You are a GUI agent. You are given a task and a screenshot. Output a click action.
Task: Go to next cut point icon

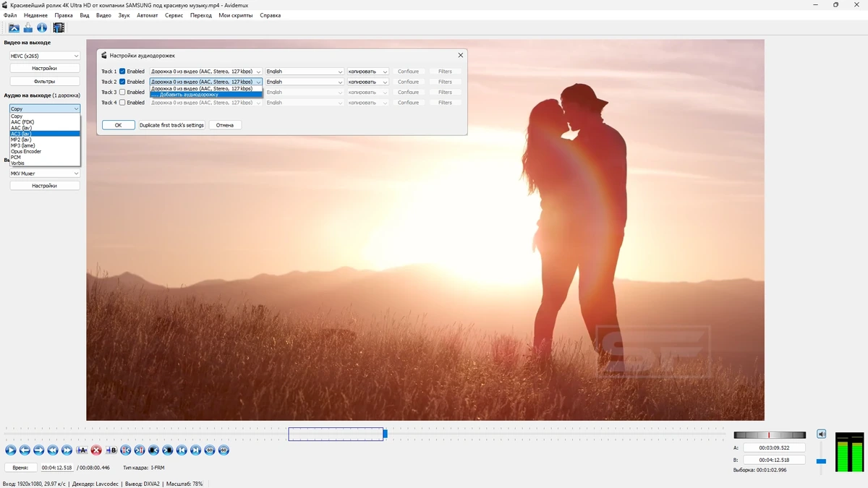click(140, 450)
